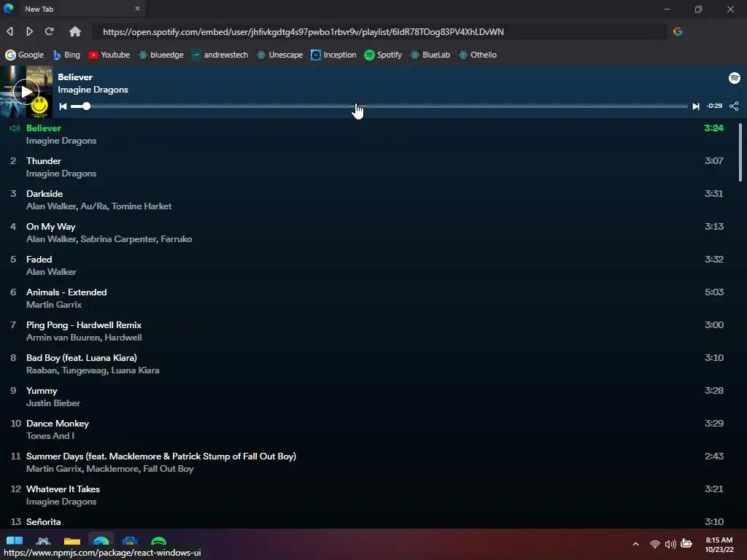The width and height of the screenshot is (747, 560).
Task: Skip to the next track
Action: 695,106
